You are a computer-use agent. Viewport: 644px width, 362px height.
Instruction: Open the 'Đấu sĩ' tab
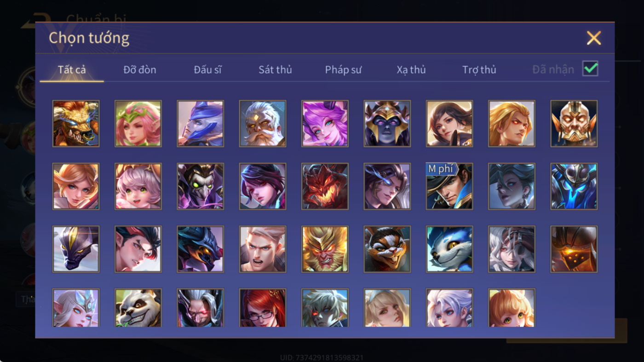coord(207,70)
